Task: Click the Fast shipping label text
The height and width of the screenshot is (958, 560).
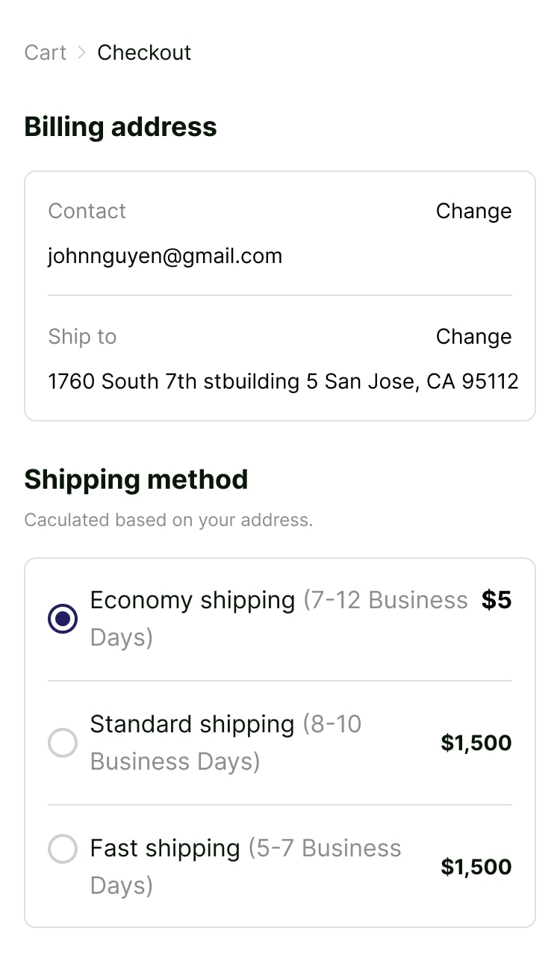Action: [165, 849]
